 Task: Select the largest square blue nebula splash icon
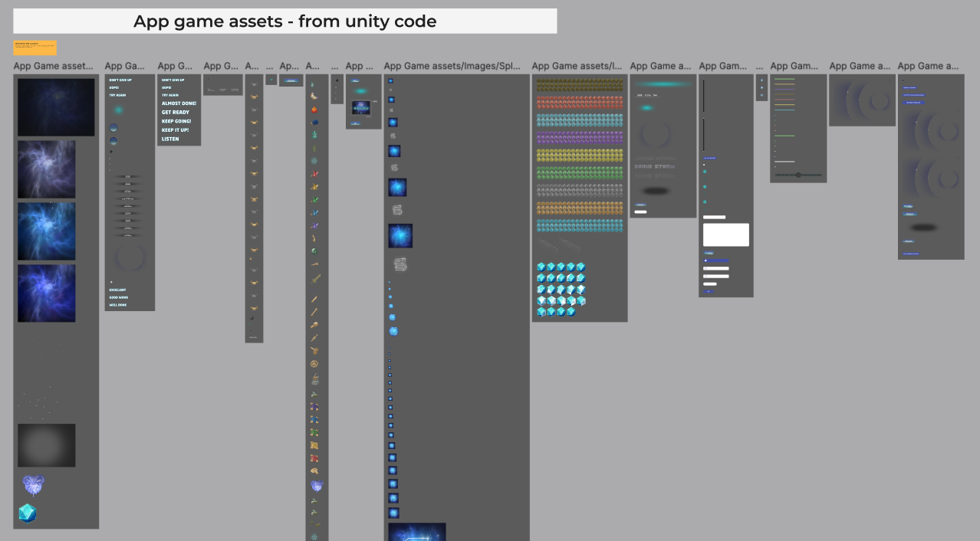400,236
